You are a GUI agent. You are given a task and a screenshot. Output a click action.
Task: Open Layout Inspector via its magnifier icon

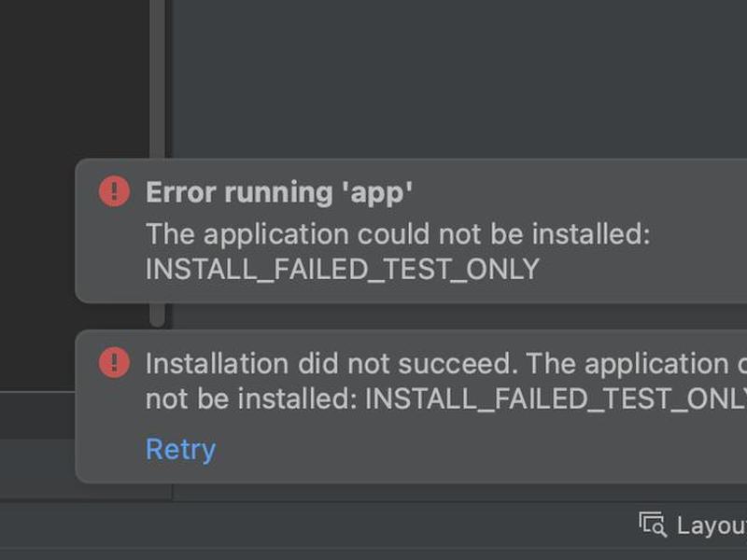[652, 525]
